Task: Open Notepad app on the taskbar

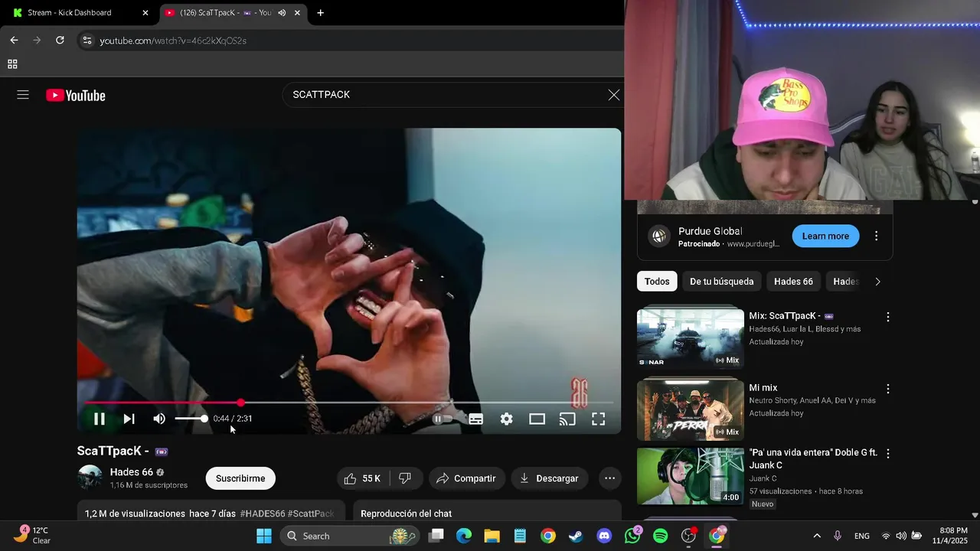Action: [520, 536]
